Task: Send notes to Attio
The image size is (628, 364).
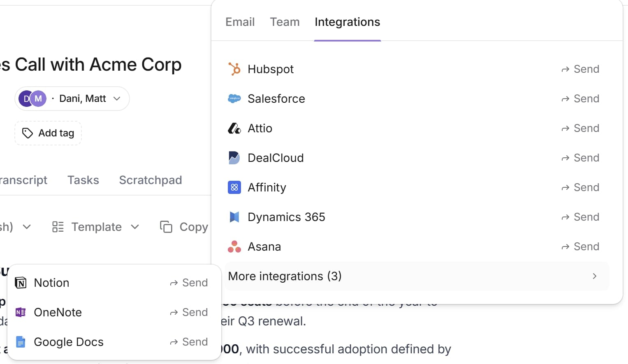Action: (x=580, y=128)
